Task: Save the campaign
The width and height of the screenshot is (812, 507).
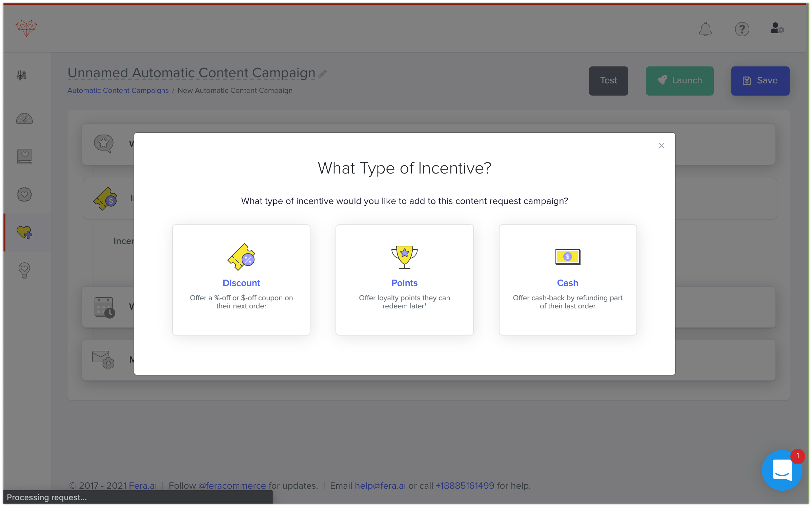Action: [760, 81]
